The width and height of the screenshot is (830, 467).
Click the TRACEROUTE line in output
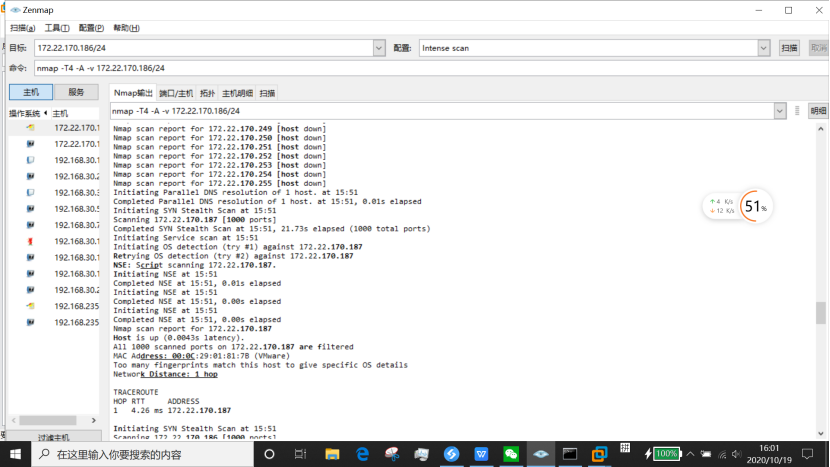click(x=136, y=392)
